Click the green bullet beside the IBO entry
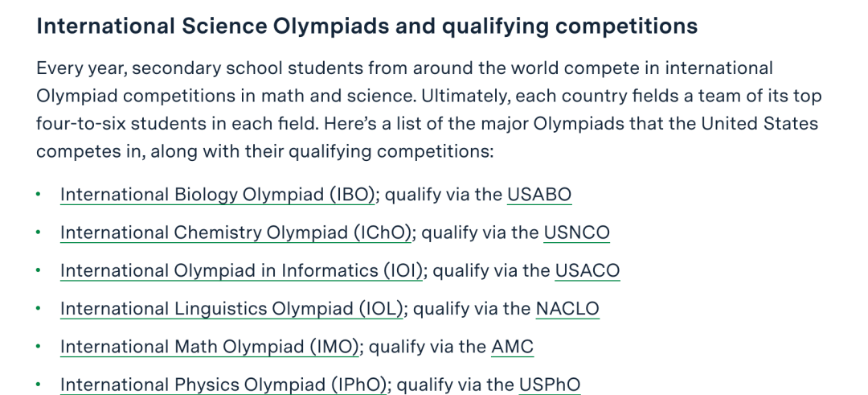Screen dimensions: 868x395 39,195
